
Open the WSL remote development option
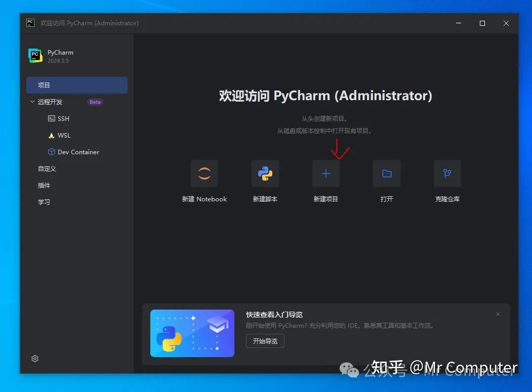point(64,135)
